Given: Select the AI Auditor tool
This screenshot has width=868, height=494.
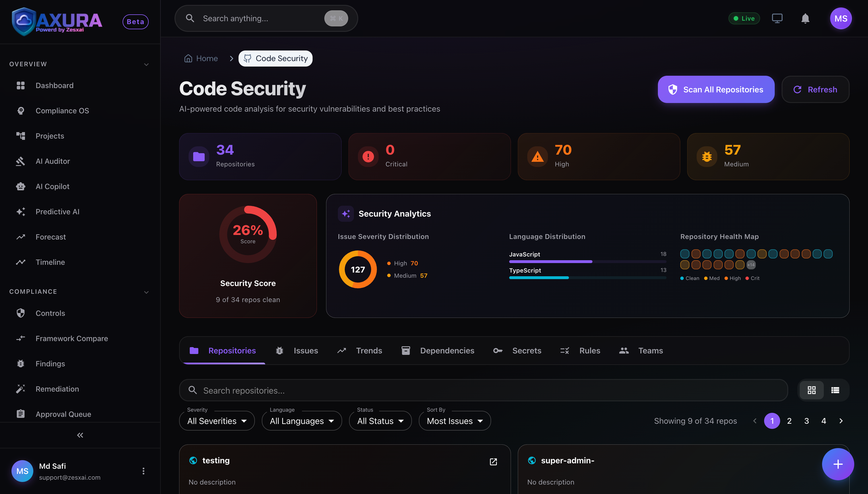Looking at the screenshot, I should (53, 161).
